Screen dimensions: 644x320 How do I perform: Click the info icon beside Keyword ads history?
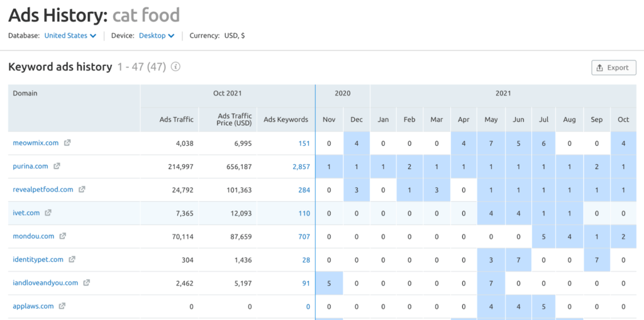coord(176,67)
